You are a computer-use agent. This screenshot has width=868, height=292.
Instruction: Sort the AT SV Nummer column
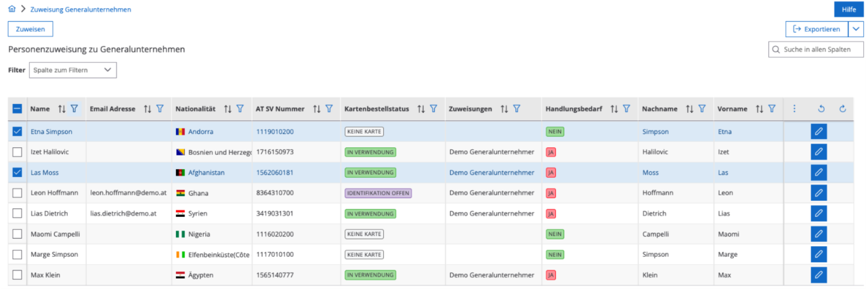(317, 109)
